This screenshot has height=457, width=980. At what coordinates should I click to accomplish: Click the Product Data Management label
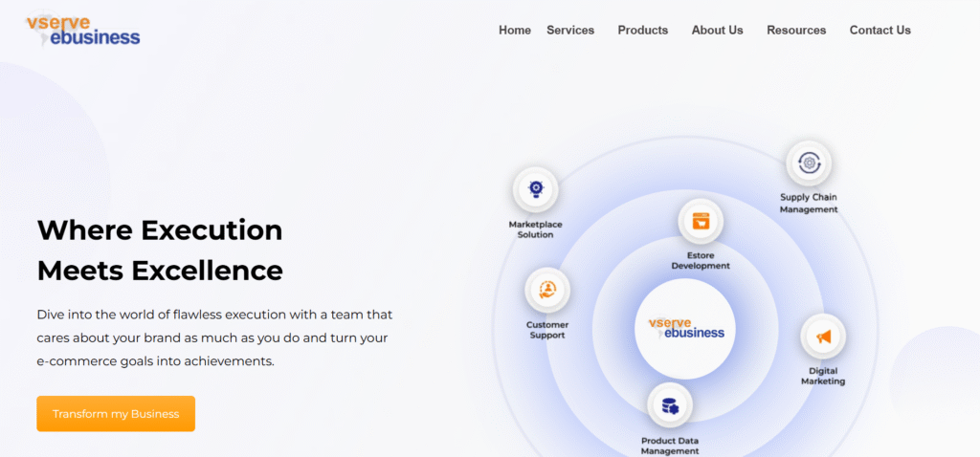pos(670,446)
